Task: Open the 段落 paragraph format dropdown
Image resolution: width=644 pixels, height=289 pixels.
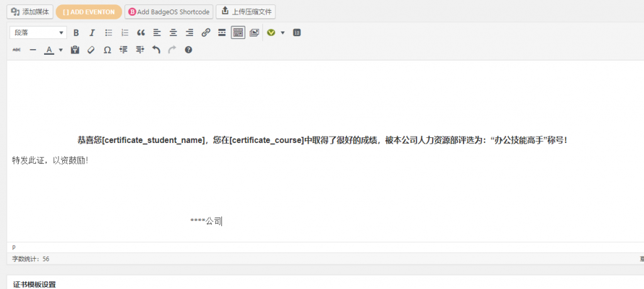Action: click(38, 33)
